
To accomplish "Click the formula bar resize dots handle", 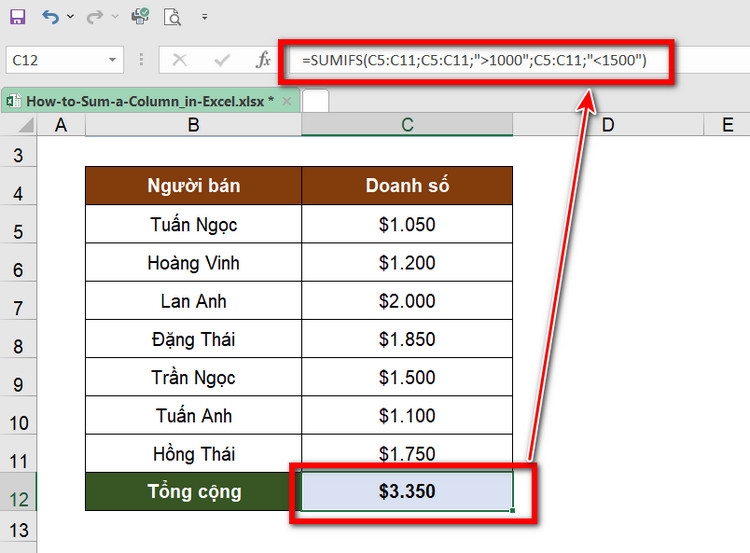I will pos(141,59).
